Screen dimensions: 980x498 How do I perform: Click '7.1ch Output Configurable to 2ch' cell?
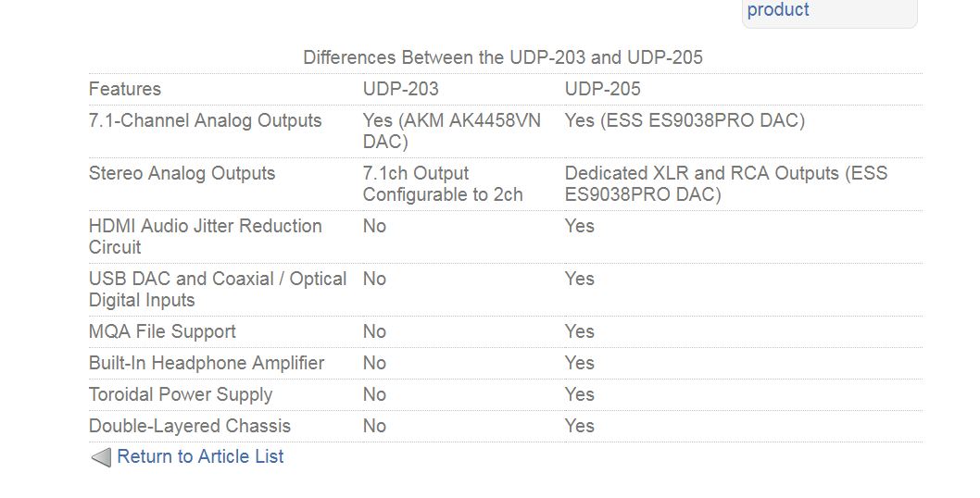click(x=443, y=183)
